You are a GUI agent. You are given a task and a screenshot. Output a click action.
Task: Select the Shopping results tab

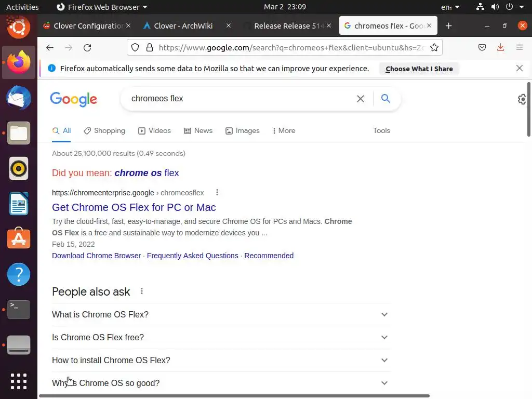coord(104,130)
